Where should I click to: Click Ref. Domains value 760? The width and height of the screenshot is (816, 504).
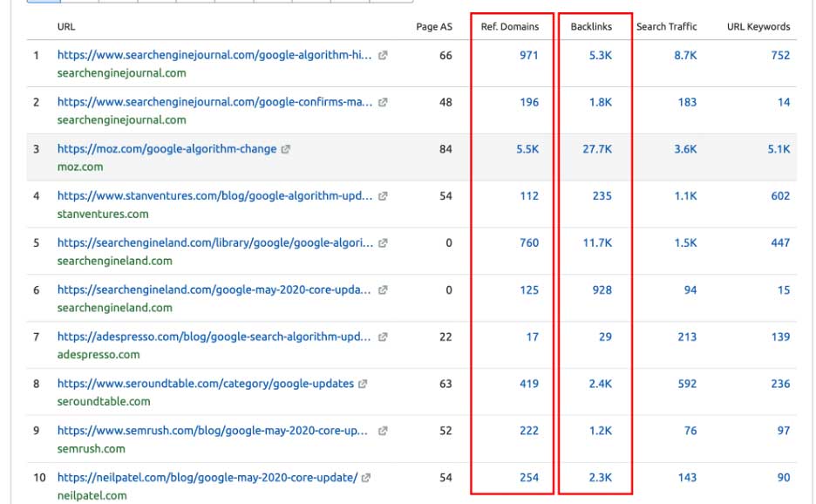(x=529, y=242)
